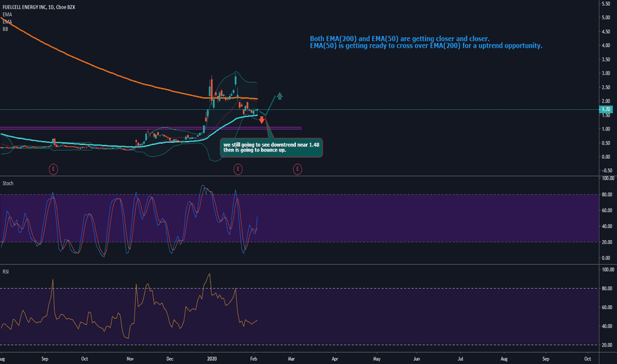Click the Jun label on the time axis

416,359
